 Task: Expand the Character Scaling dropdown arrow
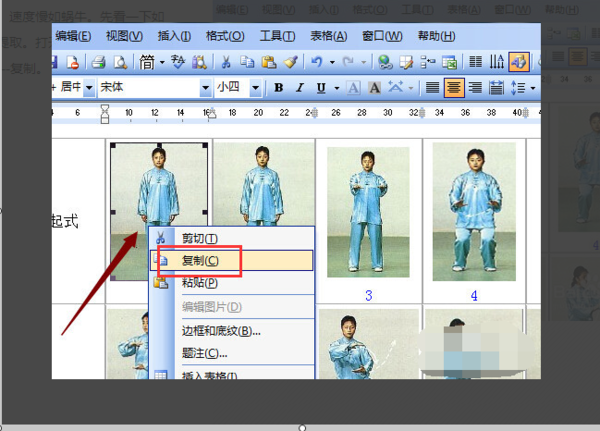pyautogui.click(x=411, y=88)
